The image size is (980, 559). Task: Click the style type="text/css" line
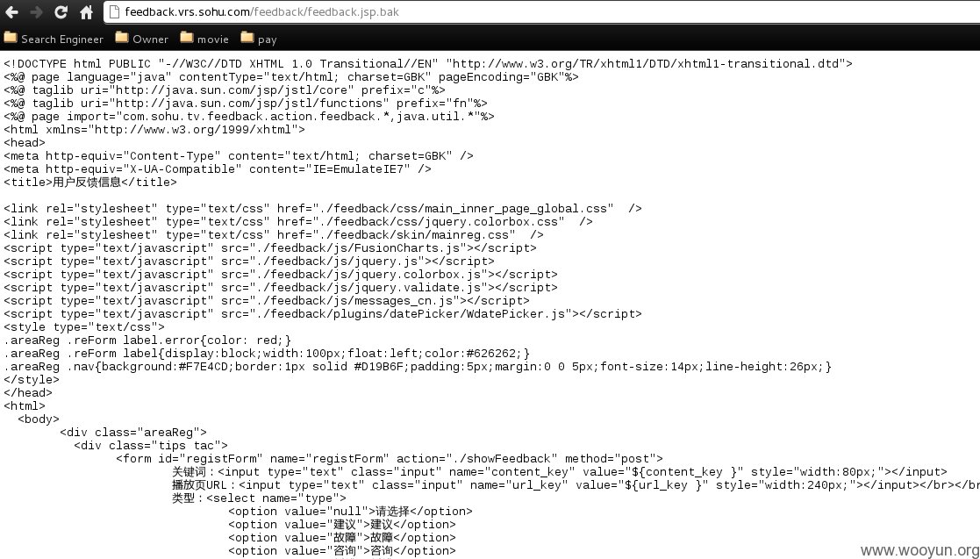tap(84, 326)
